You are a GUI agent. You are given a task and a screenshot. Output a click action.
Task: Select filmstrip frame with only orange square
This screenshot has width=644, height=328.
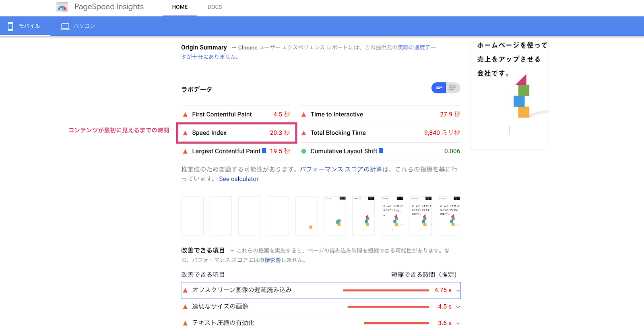306,216
